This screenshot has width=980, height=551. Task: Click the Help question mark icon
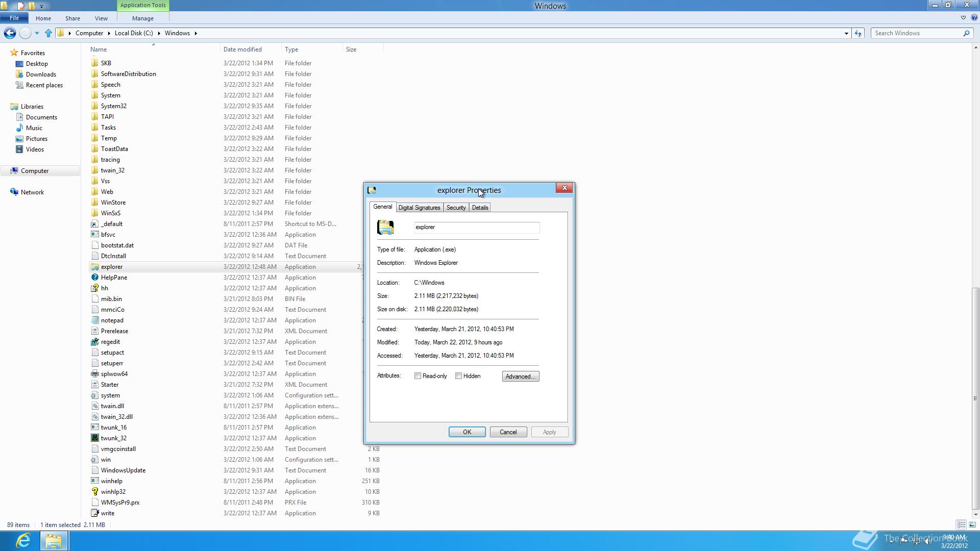(974, 17)
